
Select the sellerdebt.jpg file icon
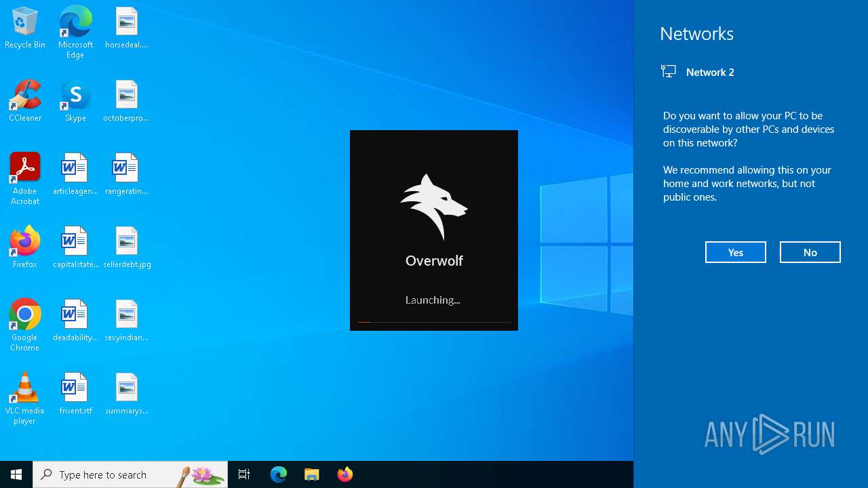(x=127, y=248)
